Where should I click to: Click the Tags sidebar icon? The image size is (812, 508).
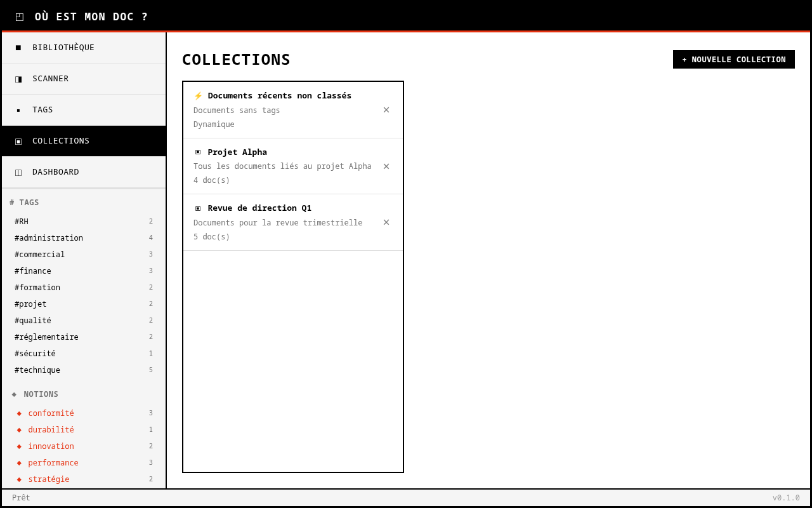(x=17, y=109)
